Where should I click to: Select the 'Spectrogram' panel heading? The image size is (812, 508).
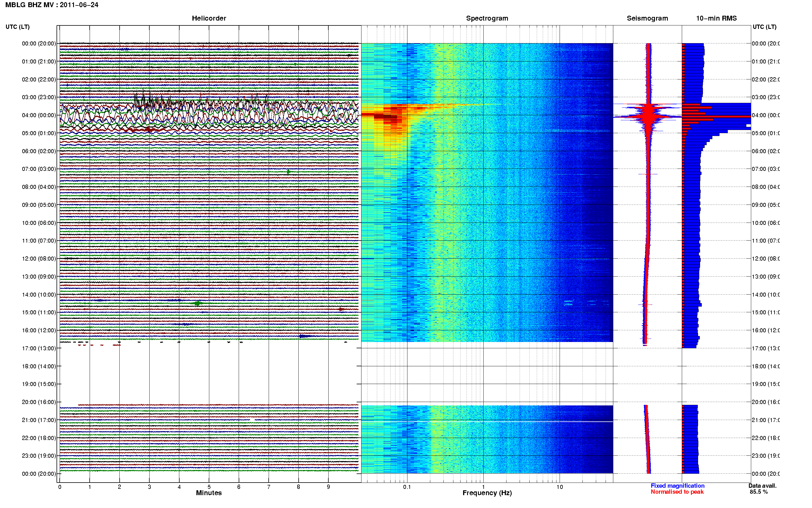(x=487, y=19)
